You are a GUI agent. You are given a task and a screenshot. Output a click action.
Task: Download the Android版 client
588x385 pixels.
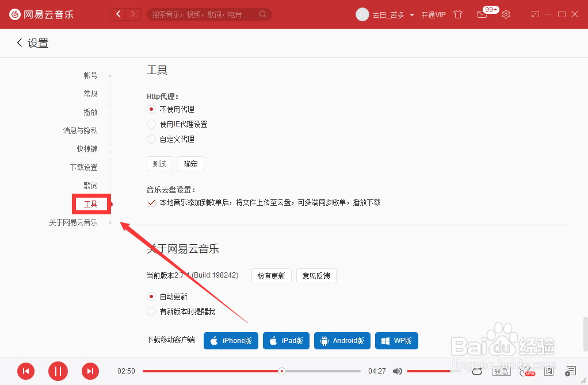coord(342,340)
